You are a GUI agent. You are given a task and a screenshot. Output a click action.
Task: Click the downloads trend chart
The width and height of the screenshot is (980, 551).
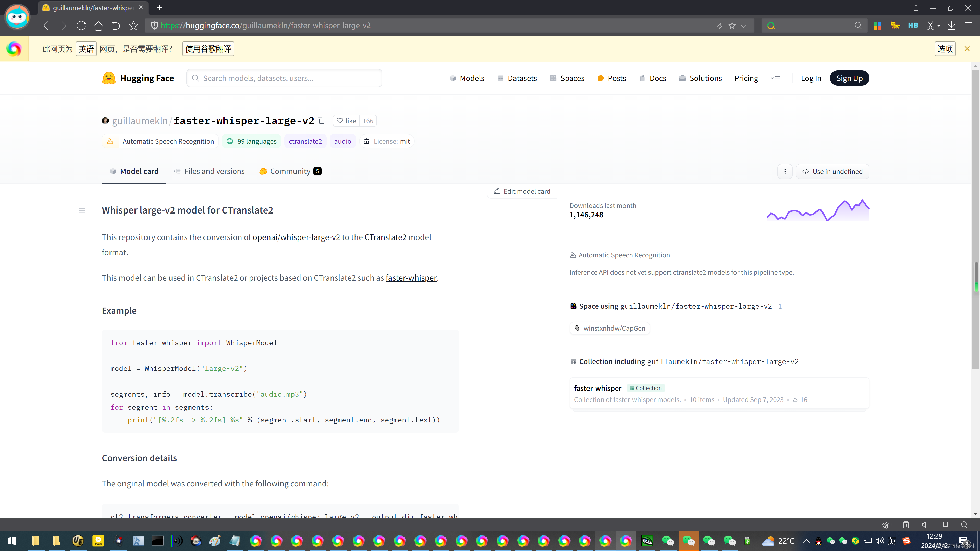(x=818, y=210)
